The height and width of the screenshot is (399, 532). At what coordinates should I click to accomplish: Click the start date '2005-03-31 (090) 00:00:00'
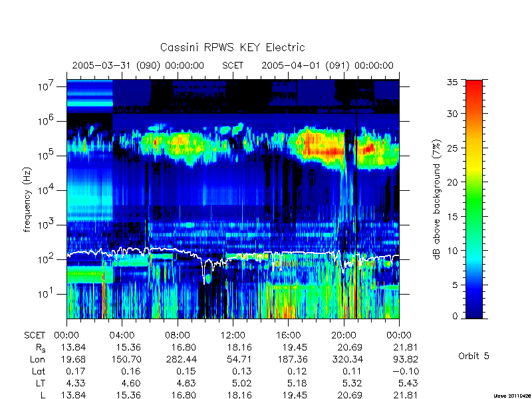click(x=138, y=65)
